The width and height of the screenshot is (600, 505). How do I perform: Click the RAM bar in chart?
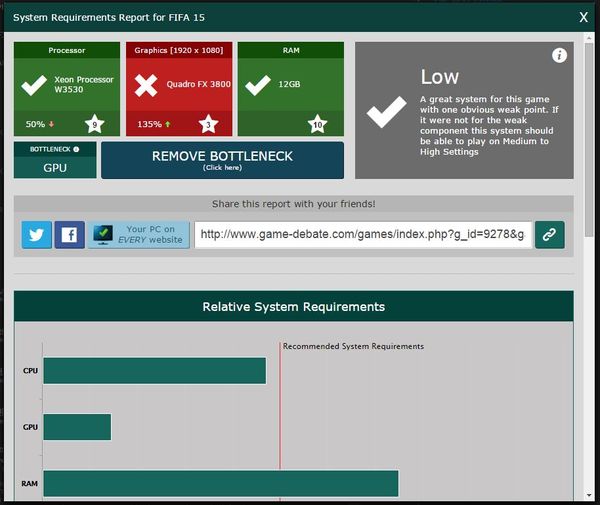pyautogui.click(x=221, y=484)
